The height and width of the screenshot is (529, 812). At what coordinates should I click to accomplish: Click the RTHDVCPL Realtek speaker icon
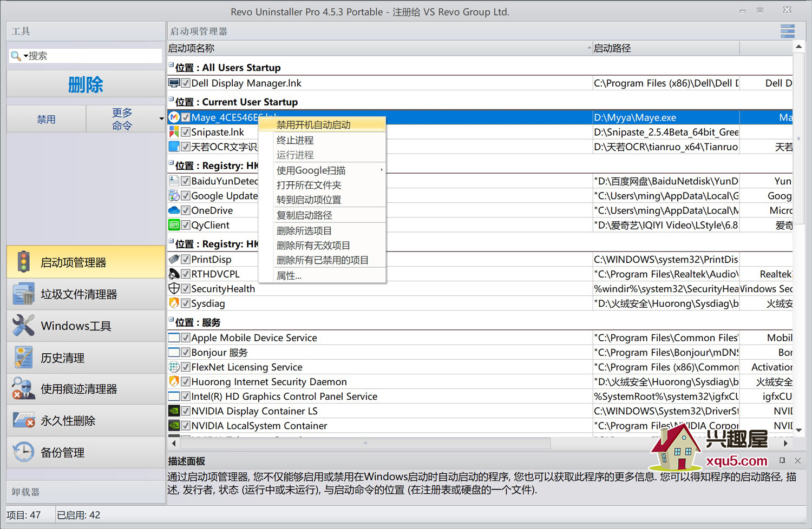pos(174,274)
